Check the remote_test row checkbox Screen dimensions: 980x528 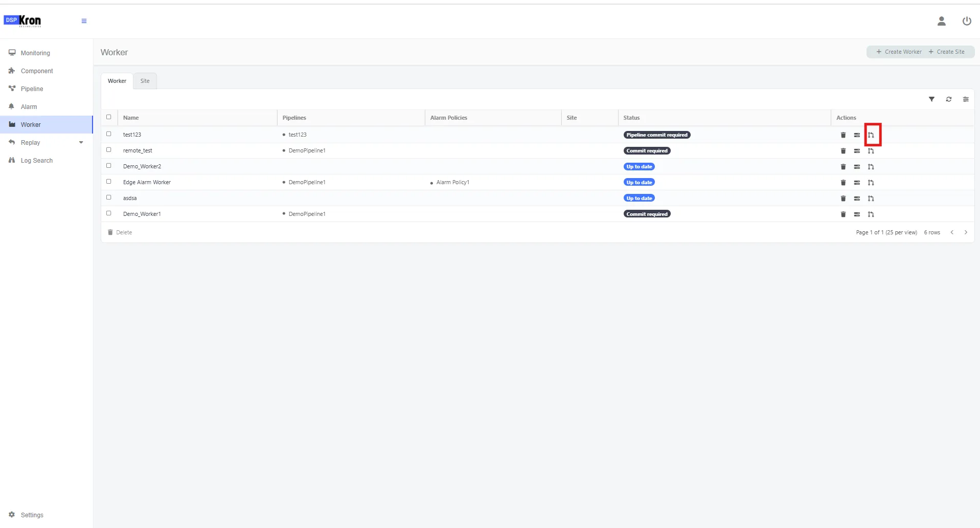[x=108, y=150]
